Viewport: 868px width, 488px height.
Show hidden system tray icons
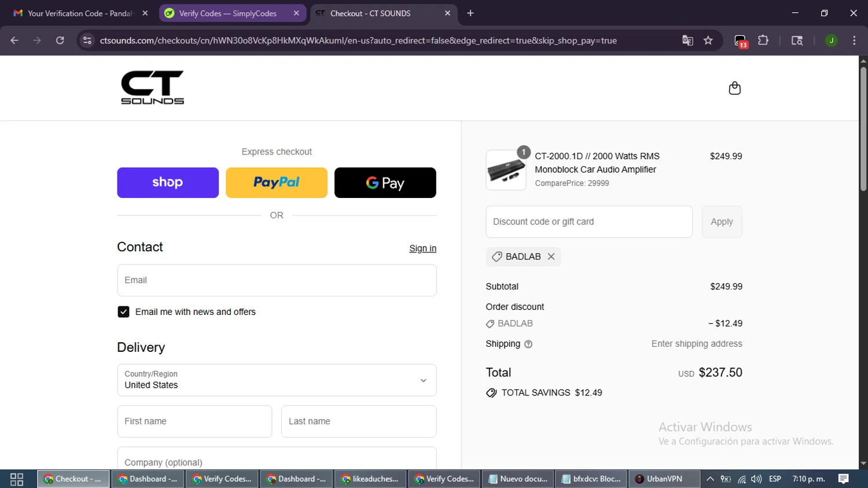pyautogui.click(x=710, y=479)
